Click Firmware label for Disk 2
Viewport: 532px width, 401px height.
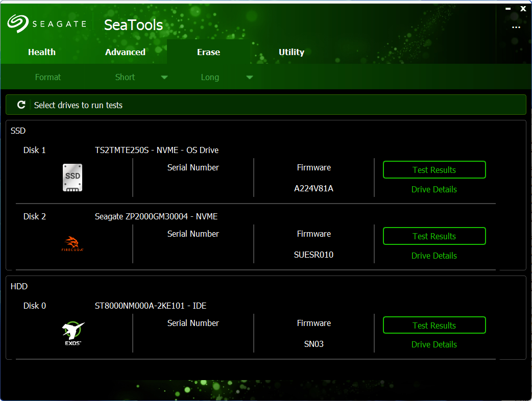(314, 234)
